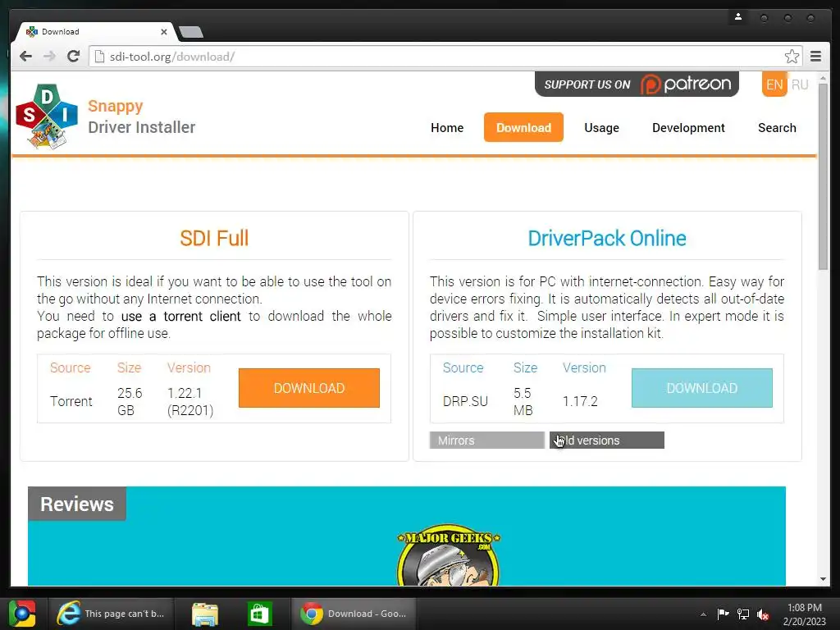Click the browser forward arrow
The height and width of the screenshot is (630, 840).
tap(49, 57)
